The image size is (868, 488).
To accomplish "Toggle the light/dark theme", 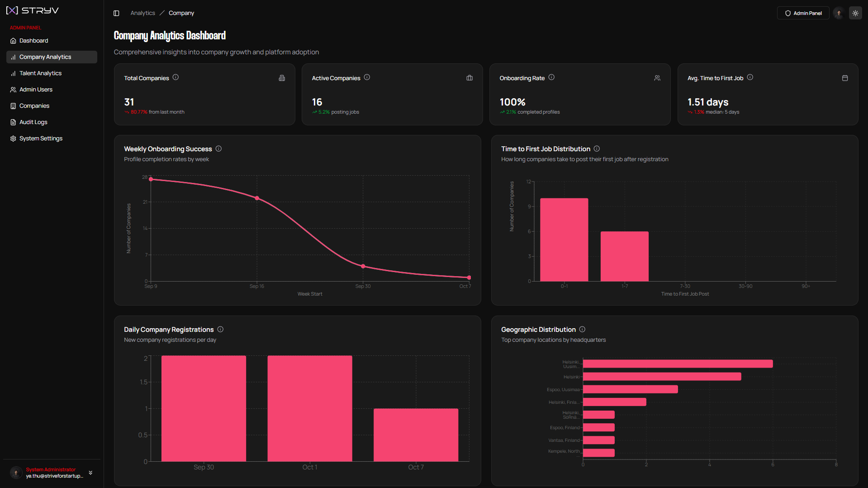I will [x=855, y=13].
